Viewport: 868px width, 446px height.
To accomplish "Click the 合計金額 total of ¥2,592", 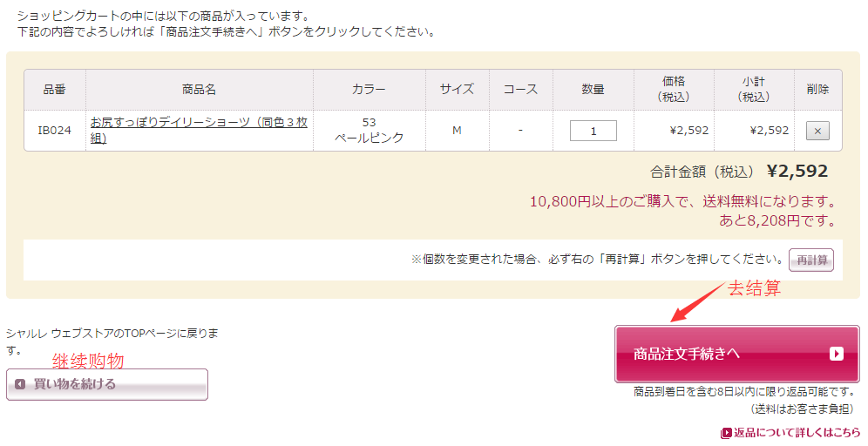I will coord(797,172).
